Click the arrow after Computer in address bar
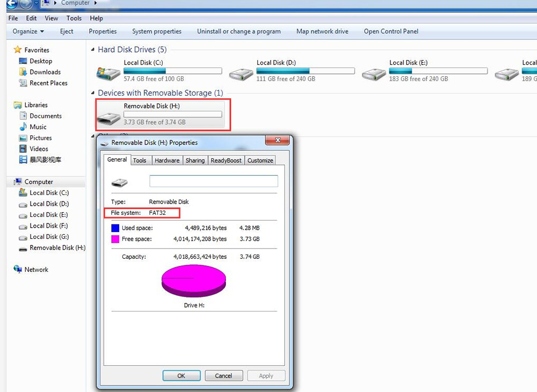This screenshot has width=537, height=392. point(96,3)
